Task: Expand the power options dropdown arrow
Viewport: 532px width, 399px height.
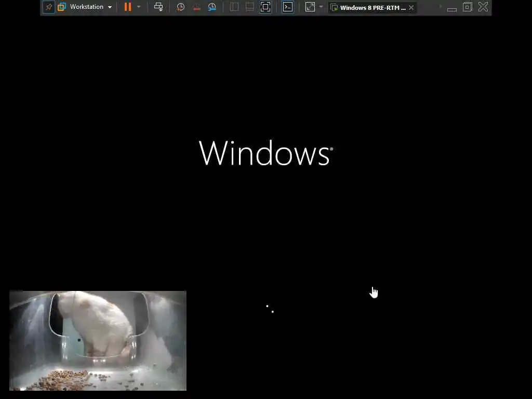Action: 139,7
